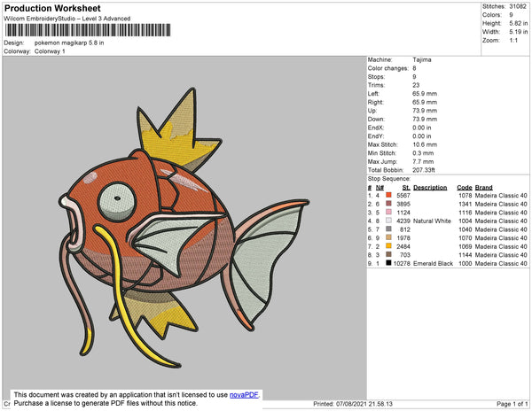Click the Magikarp embroidery design preview
This screenshot has height=411, width=532.
click(184, 228)
